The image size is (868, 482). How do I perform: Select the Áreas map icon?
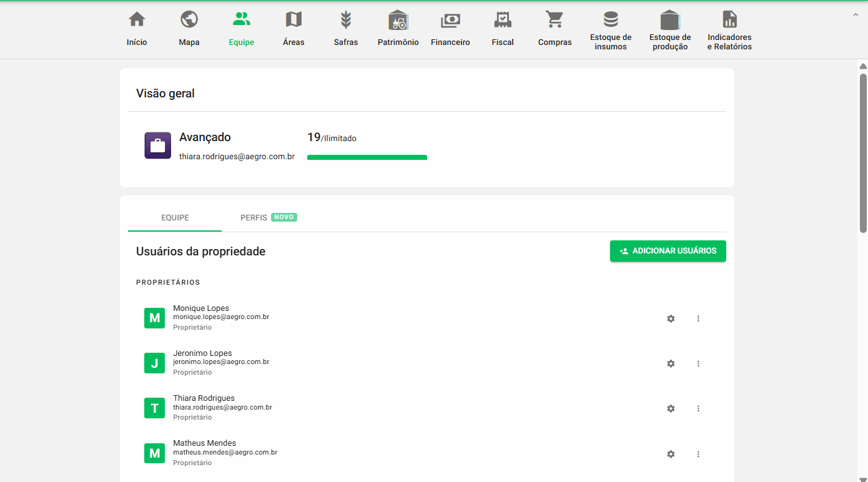[293, 19]
